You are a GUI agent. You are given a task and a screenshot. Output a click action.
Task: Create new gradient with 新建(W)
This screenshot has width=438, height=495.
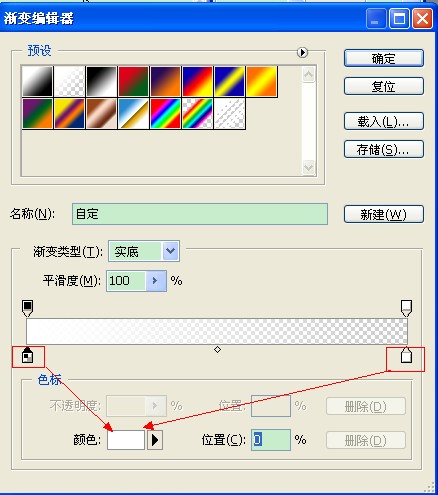coord(384,214)
